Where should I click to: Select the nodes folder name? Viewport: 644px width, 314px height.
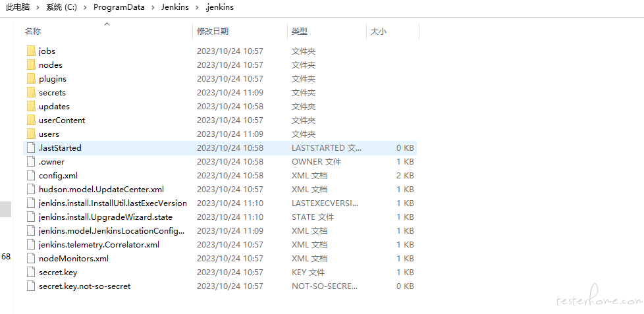tap(51, 65)
